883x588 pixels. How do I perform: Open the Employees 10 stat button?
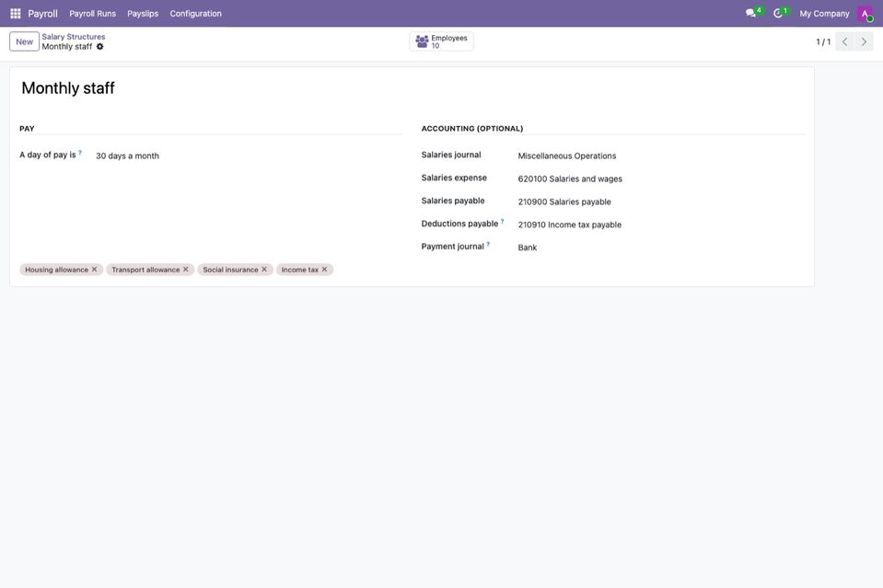[442, 41]
